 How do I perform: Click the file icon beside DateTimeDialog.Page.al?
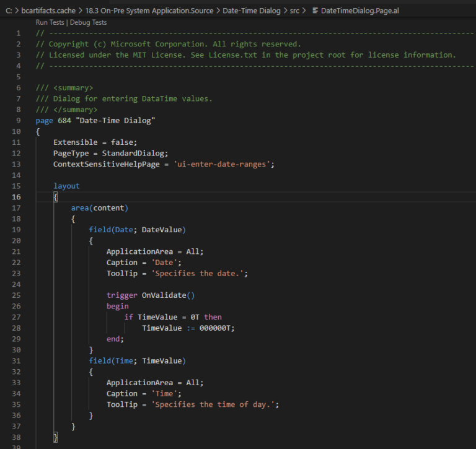[x=315, y=11]
